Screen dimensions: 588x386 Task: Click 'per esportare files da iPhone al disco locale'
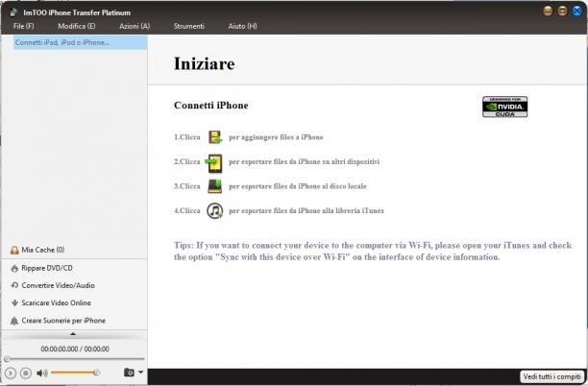click(x=298, y=186)
